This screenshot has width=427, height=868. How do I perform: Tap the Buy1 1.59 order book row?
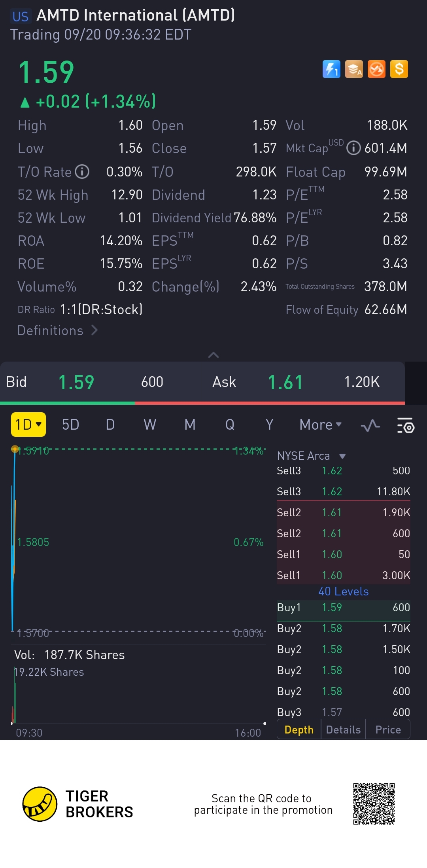click(343, 608)
